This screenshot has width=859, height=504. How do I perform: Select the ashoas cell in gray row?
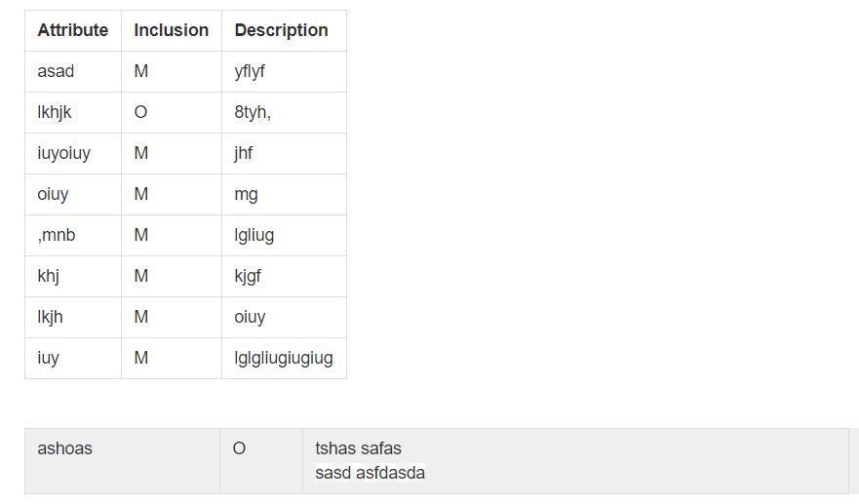click(x=122, y=461)
